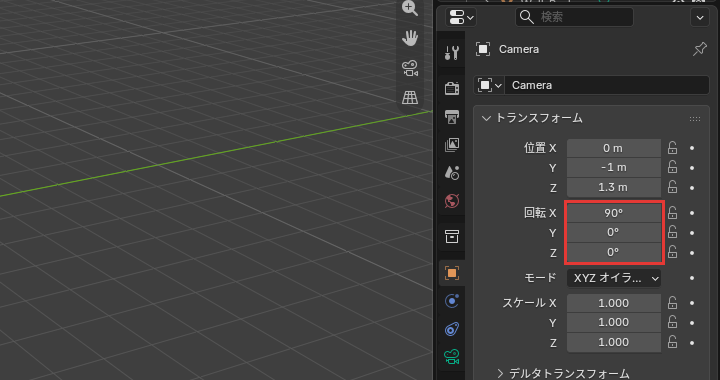Click the スケール X value field
Image resolution: width=720 pixels, height=380 pixels.
click(613, 303)
